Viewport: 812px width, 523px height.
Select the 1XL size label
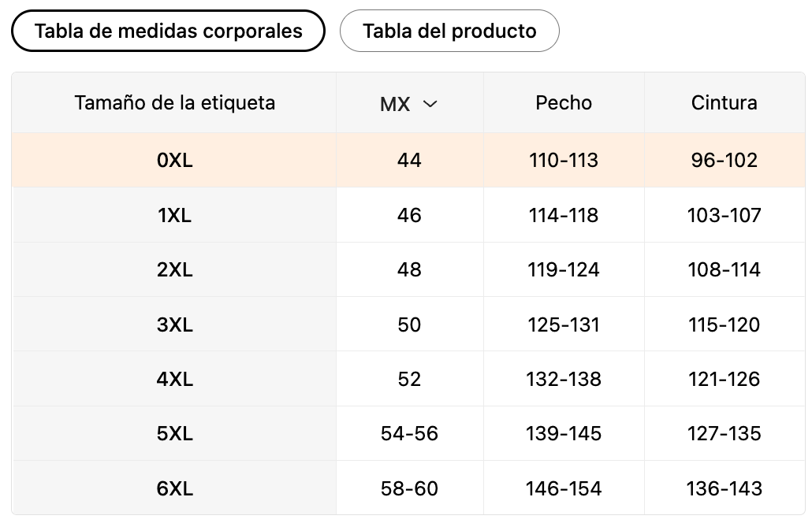coord(175,215)
